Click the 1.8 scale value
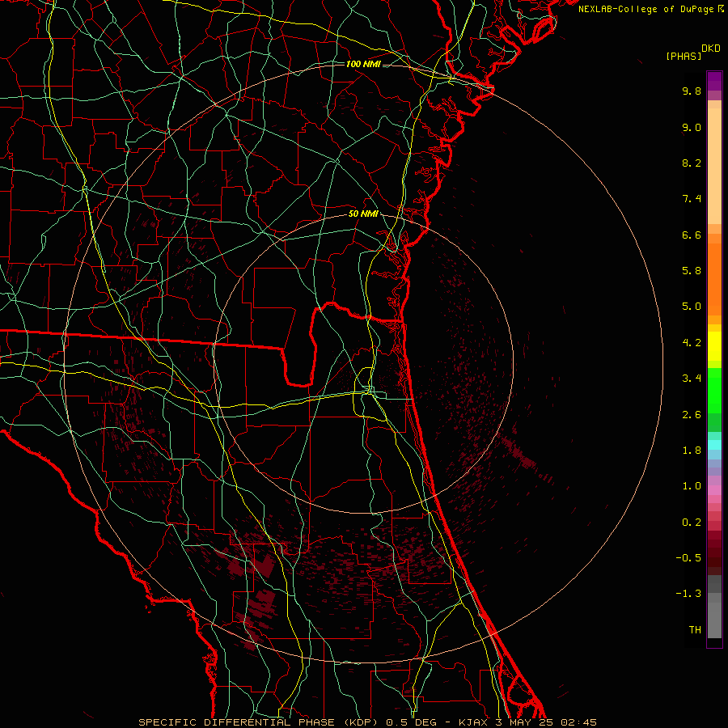 [692, 451]
